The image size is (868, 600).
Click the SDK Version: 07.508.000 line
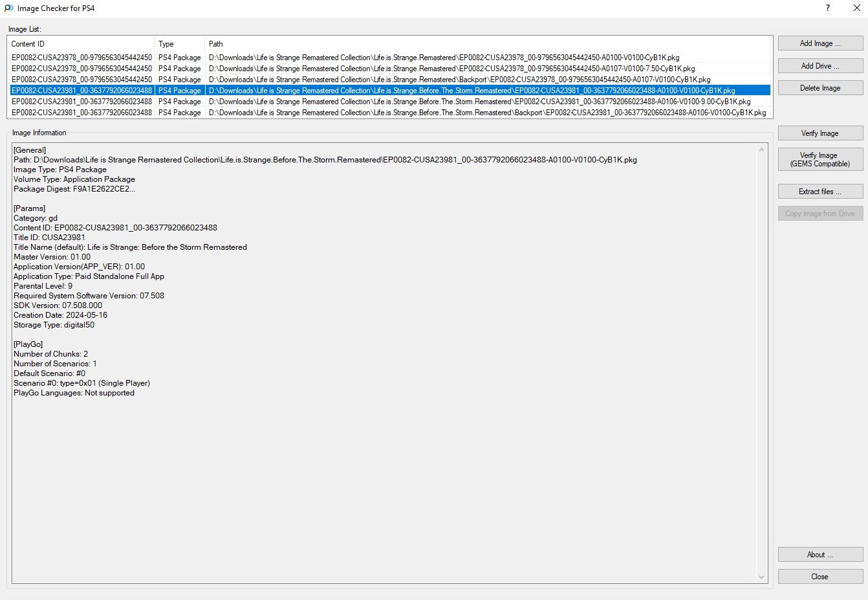(x=58, y=306)
